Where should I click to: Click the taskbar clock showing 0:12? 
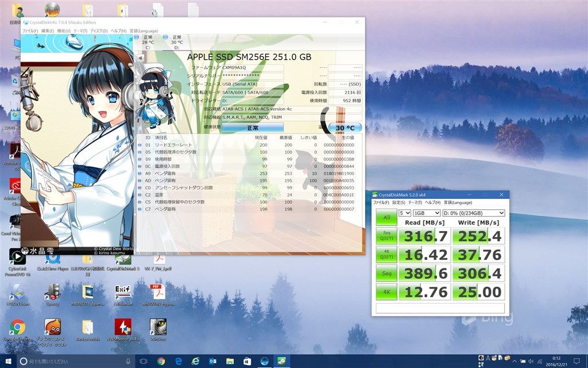556,361
